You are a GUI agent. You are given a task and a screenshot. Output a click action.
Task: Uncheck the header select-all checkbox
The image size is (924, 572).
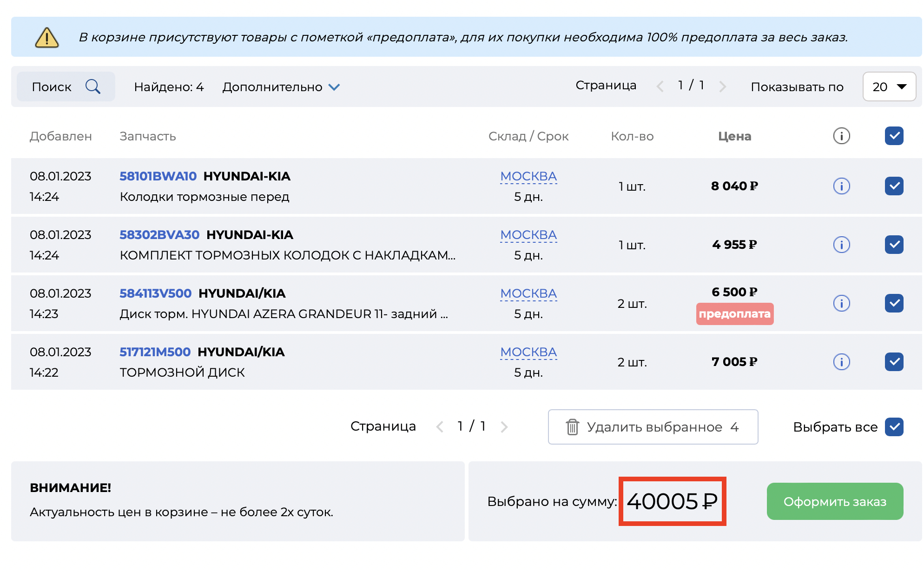(x=894, y=136)
